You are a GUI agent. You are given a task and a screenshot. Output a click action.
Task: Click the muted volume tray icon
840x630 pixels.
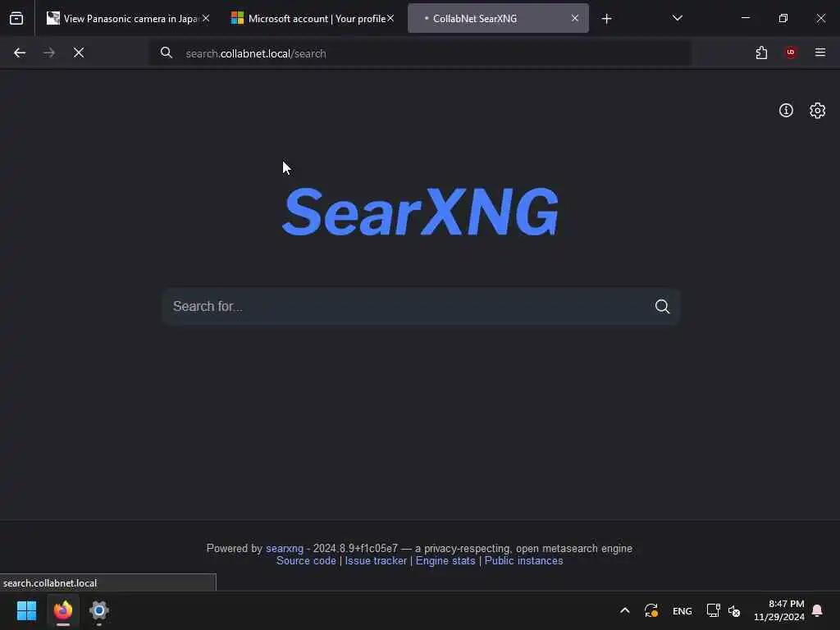tap(734, 610)
